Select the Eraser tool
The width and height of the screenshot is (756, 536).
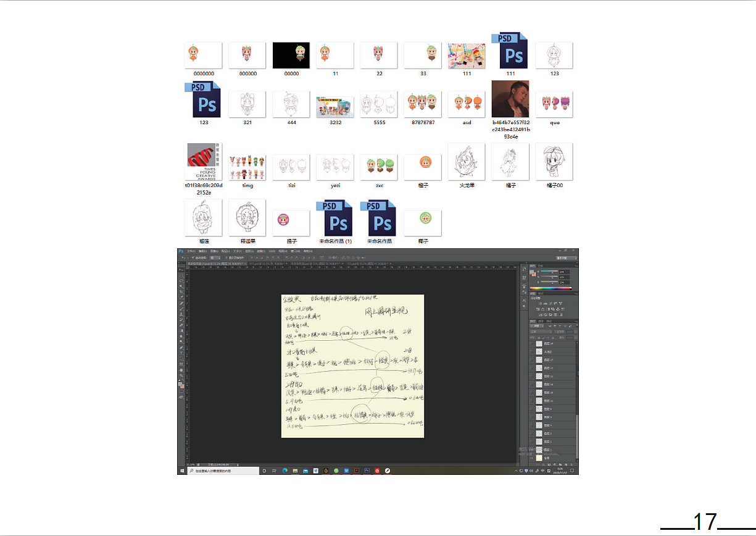181,325
